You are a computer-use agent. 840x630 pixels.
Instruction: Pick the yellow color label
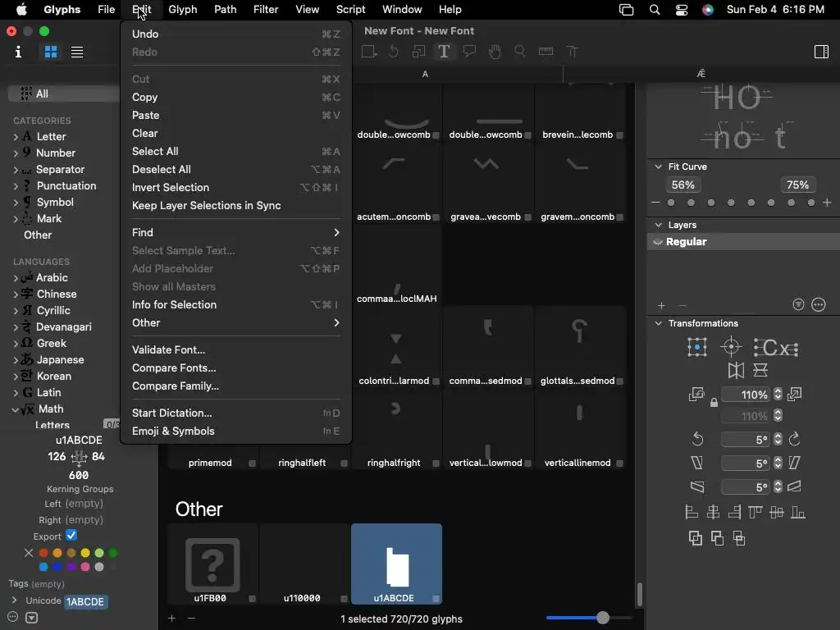tap(85, 553)
